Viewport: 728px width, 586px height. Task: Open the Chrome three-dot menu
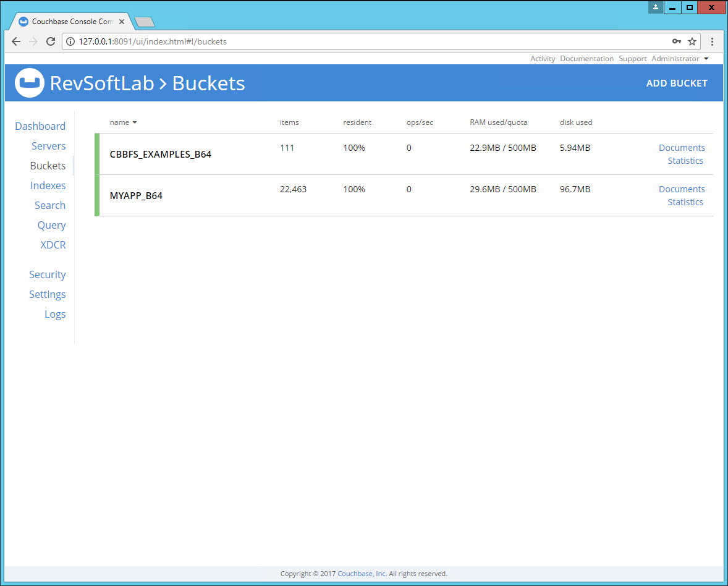712,41
